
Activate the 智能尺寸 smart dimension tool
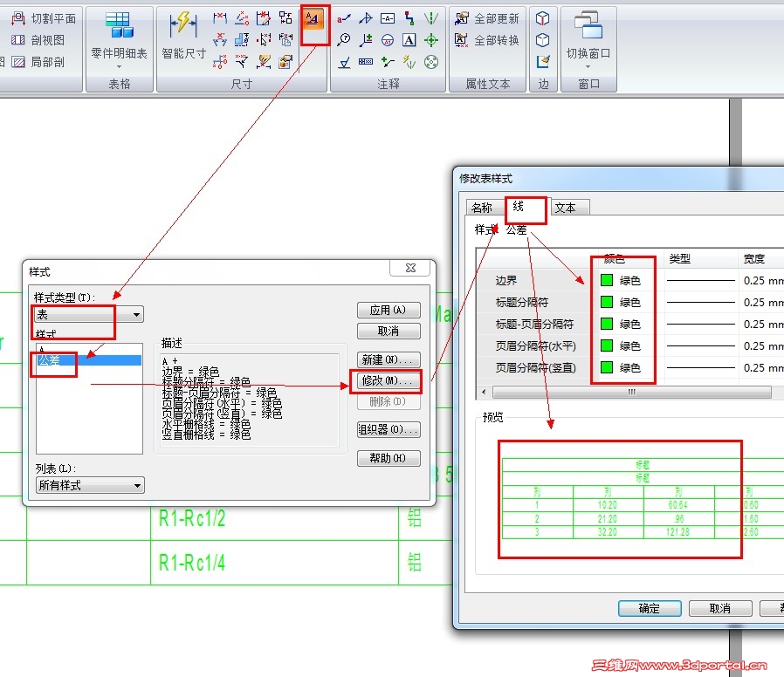tap(183, 37)
